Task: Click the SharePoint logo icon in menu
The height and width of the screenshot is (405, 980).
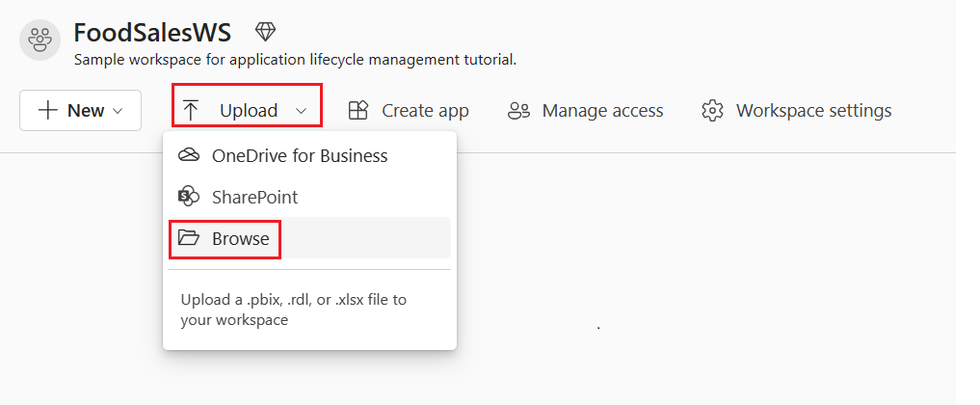Action: coord(189,197)
